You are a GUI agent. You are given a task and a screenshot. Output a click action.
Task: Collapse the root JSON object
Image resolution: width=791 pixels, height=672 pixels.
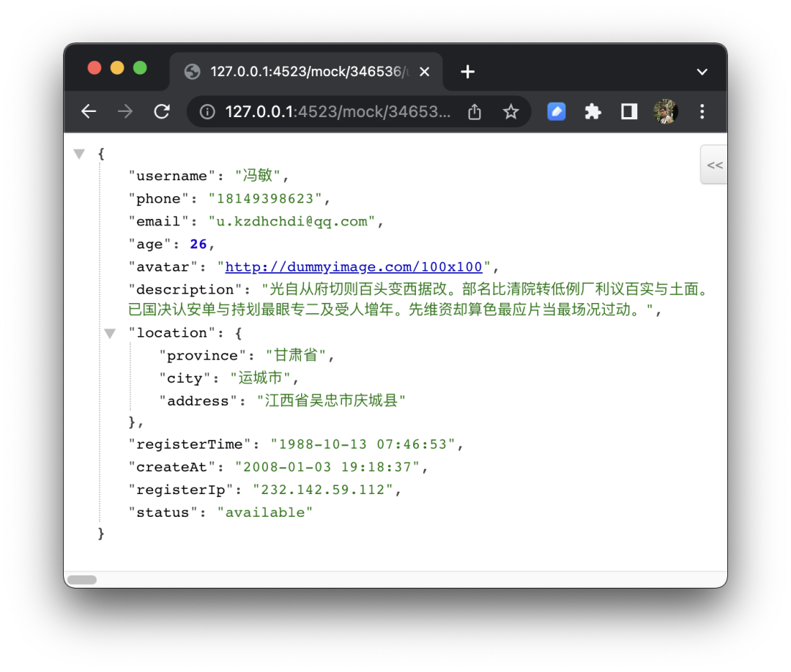tap(79, 154)
